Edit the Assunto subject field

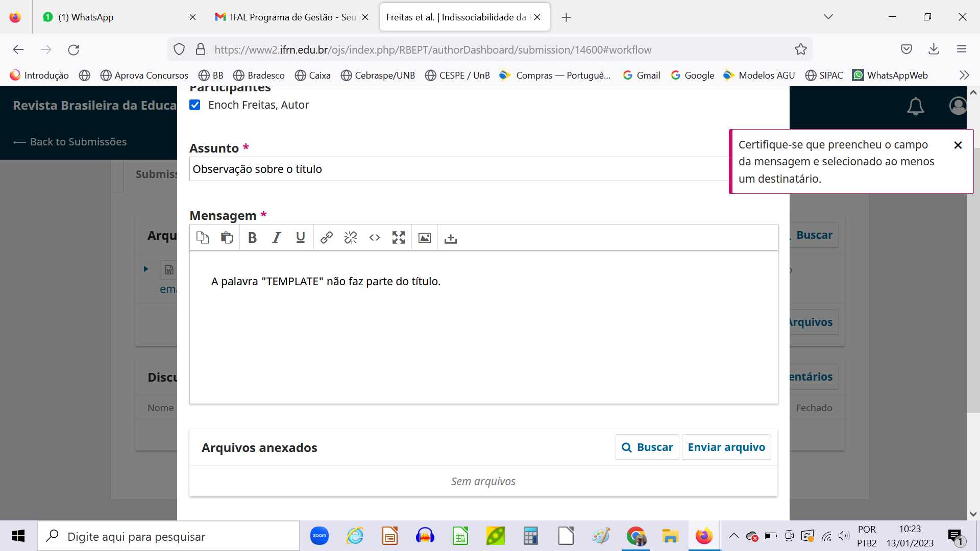(x=459, y=169)
